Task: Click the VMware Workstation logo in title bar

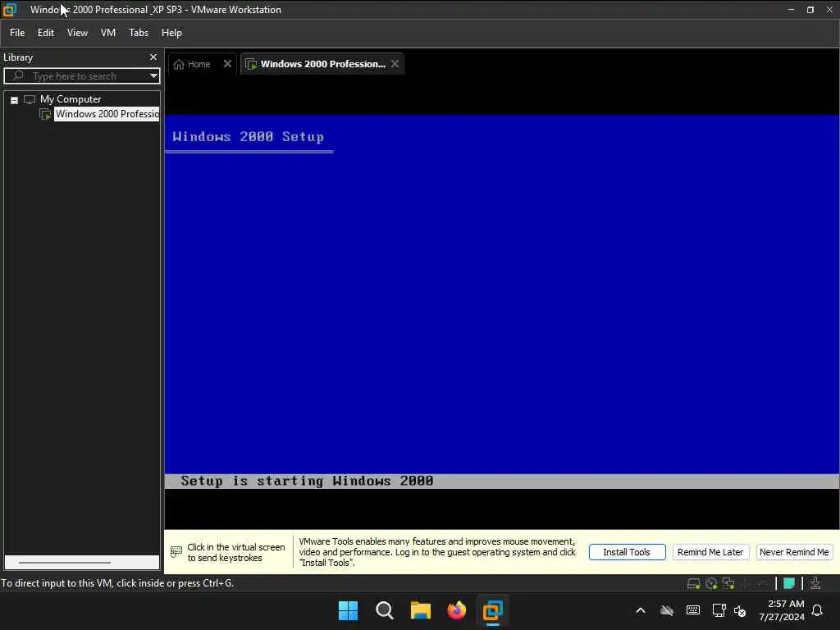Action: pos(9,10)
